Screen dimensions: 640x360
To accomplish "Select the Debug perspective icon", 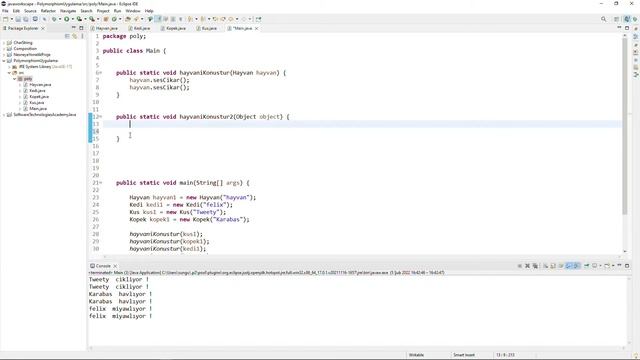I will pyautogui.click(x=635, y=19).
